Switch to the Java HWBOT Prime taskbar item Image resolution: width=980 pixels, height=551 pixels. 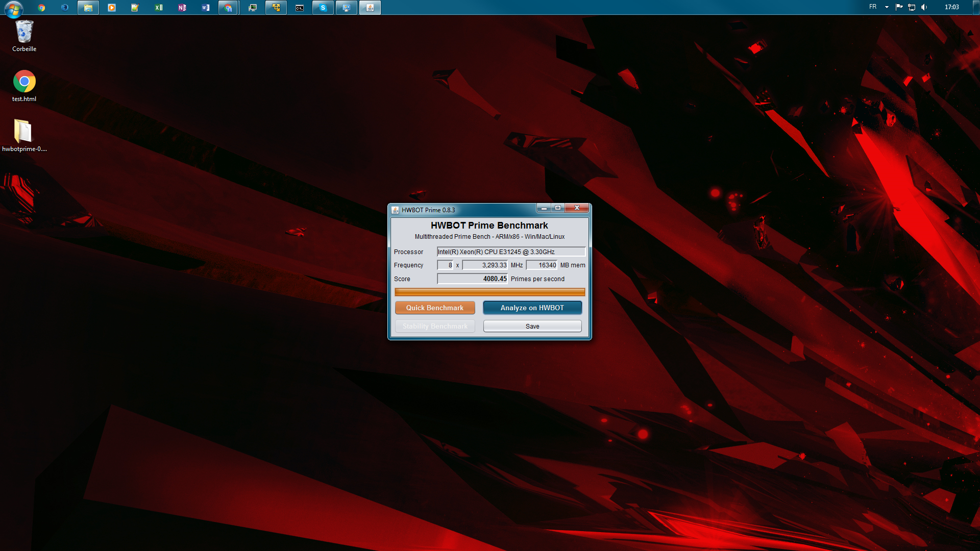(x=370, y=8)
